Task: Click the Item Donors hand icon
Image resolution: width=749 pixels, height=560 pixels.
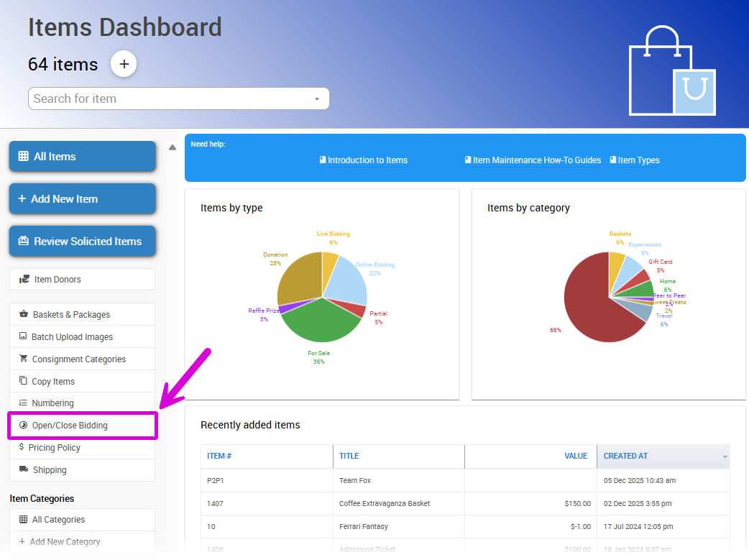Action: (24, 280)
